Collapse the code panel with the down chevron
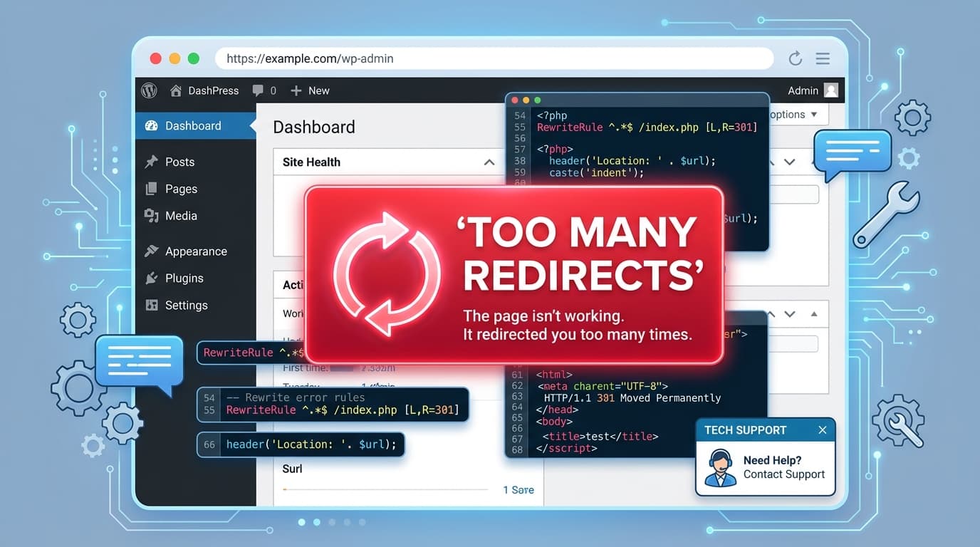Viewport: 980px width, 547px height. pos(789,162)
